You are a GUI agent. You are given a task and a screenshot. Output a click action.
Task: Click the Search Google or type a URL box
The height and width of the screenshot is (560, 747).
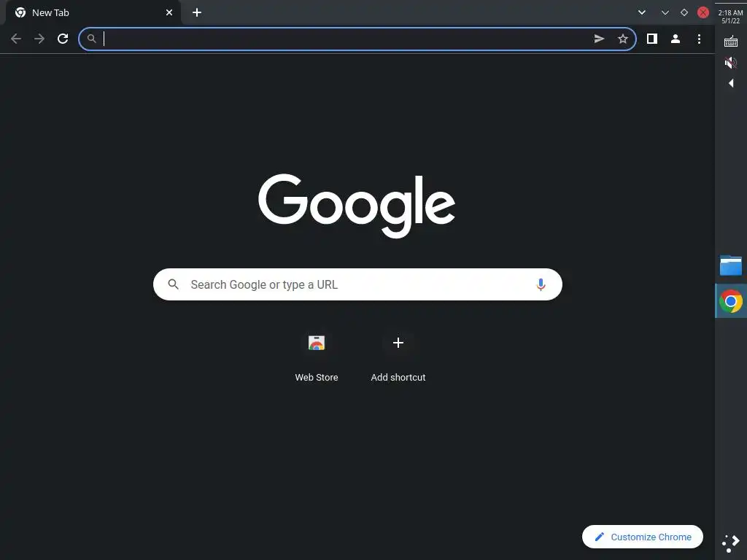point(357,284)
